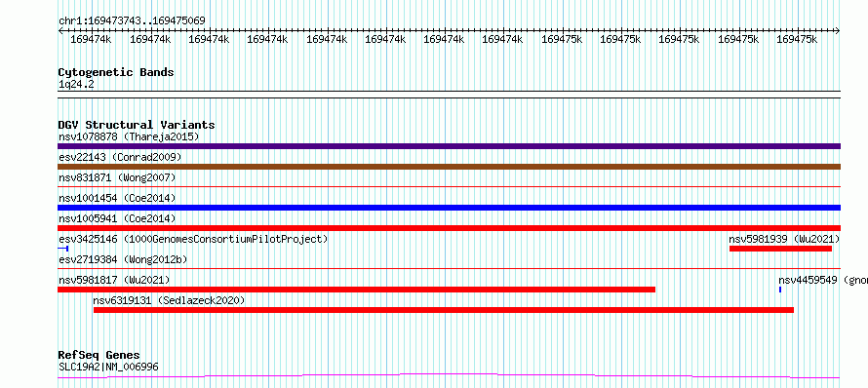Viewport: 868px width, 388px height.
Task: Click the brown esv22143 variant bar
Action: (x=449, y=167)
